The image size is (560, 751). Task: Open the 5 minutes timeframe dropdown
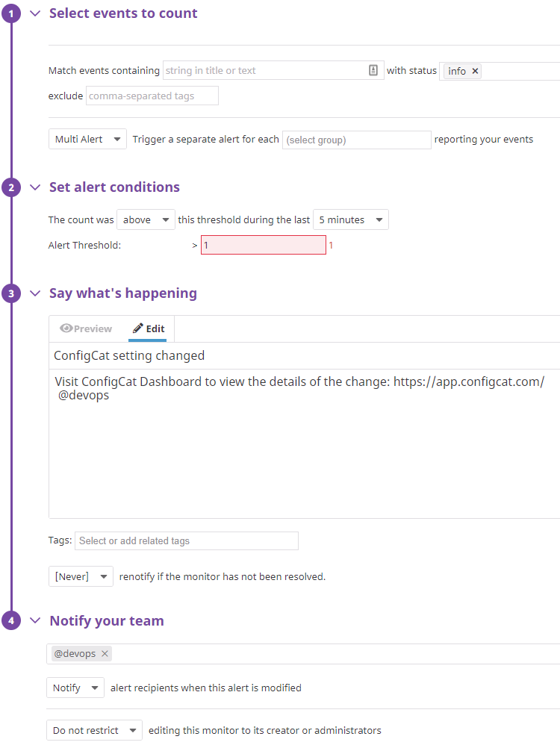coord(350,219)
